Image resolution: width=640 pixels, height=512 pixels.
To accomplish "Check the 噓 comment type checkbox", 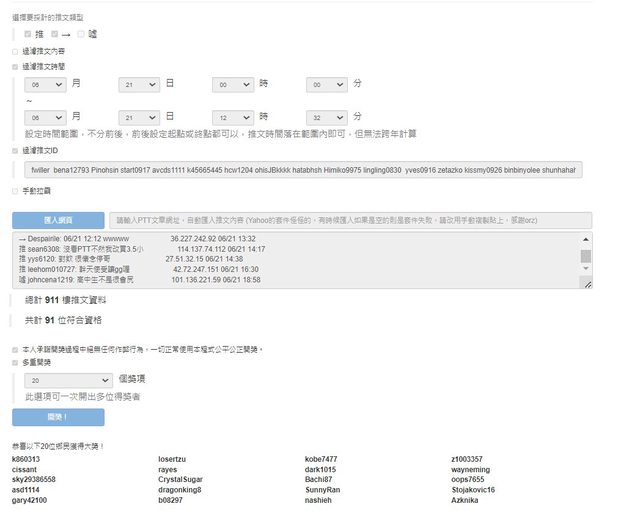I will (80, 34).
